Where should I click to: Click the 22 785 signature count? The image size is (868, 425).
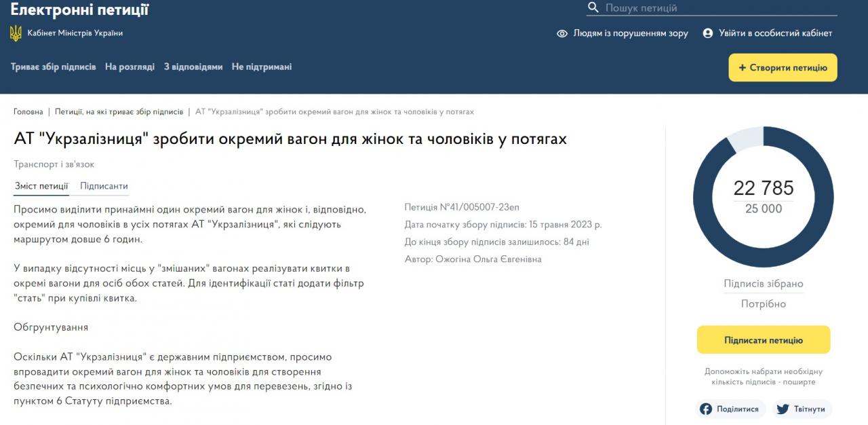point(764,188)
